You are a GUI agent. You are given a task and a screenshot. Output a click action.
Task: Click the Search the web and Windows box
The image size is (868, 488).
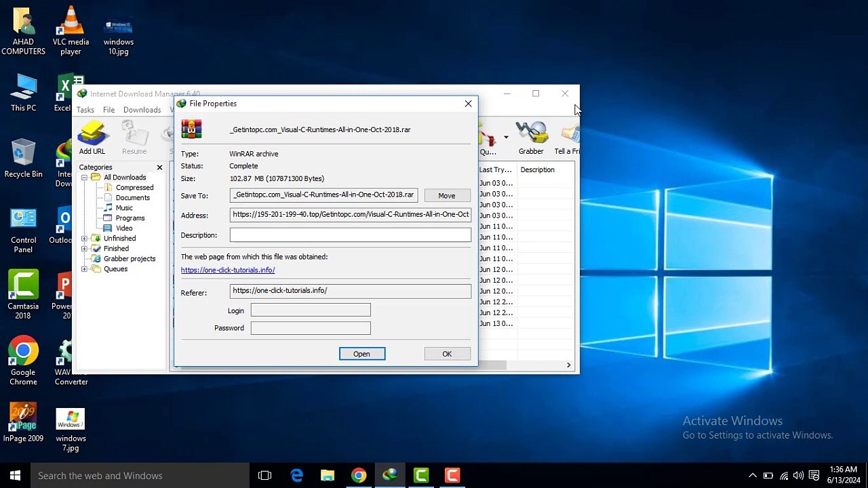click(140, 476)
